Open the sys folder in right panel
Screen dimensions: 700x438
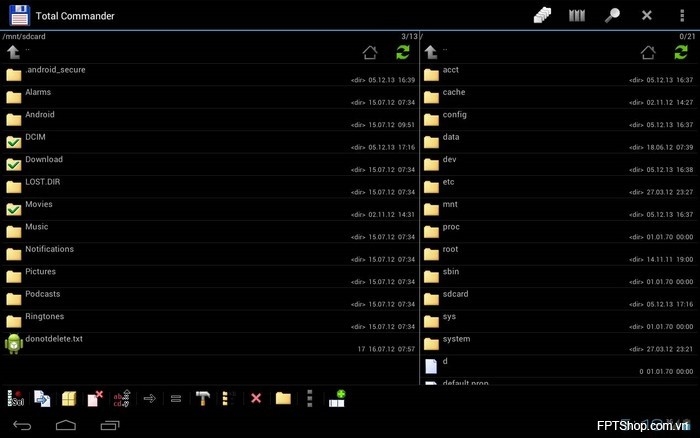point(559,321)
